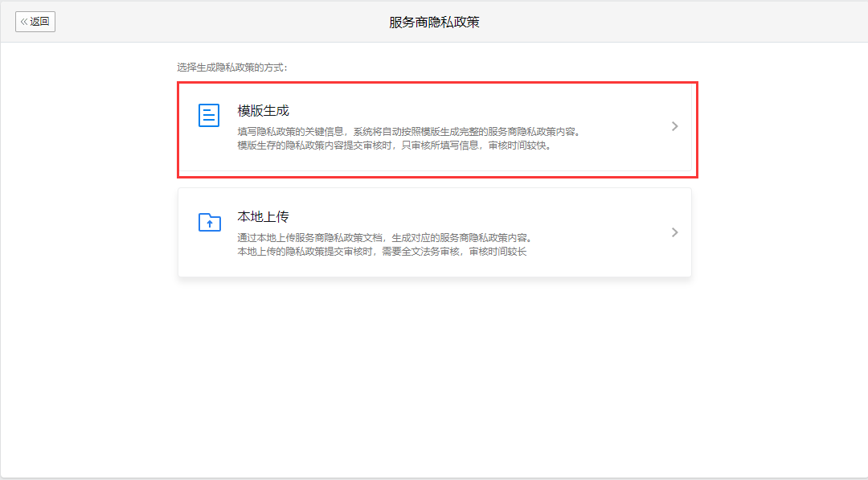Click the description line starting with 模版生存的隐私政策内容

click(394, 146)
